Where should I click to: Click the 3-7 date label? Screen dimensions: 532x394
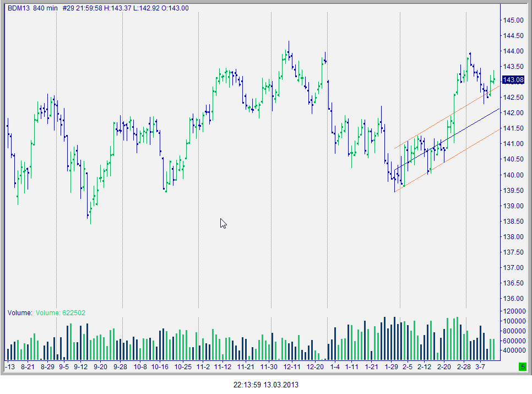(480, 367)
